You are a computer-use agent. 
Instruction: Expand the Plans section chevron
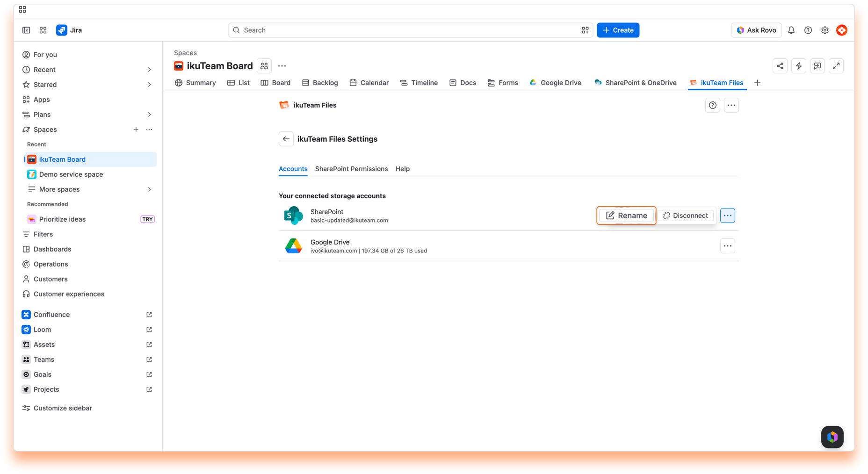pos(149,115)
